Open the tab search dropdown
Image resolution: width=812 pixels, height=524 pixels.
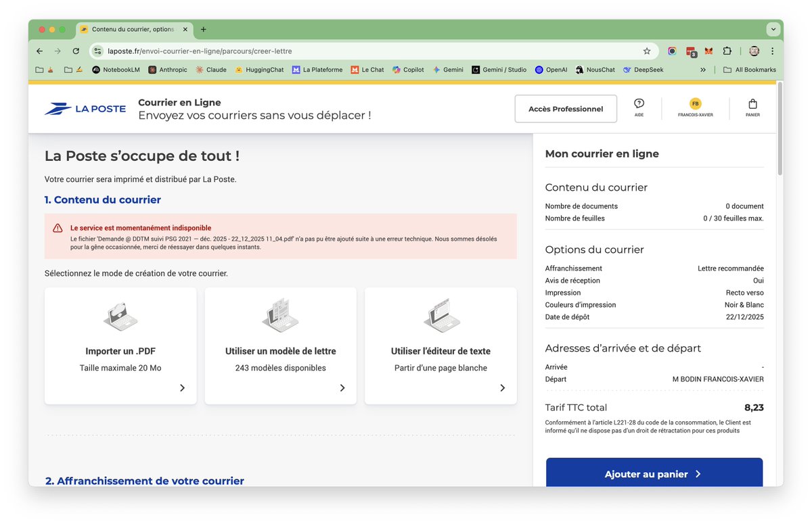[773, 29]
